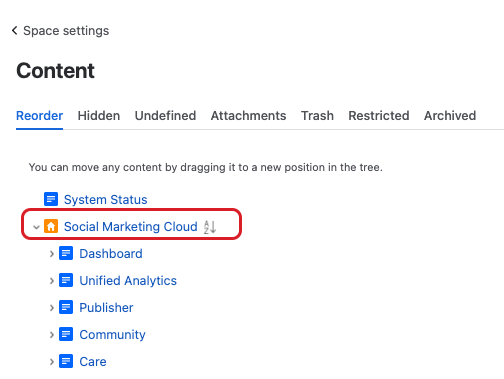
Task: Click the Care page icon
Action: coord(66,361)
